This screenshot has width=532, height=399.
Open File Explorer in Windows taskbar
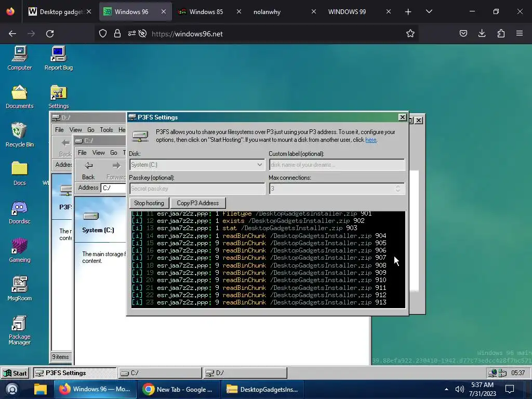point(40,389)
